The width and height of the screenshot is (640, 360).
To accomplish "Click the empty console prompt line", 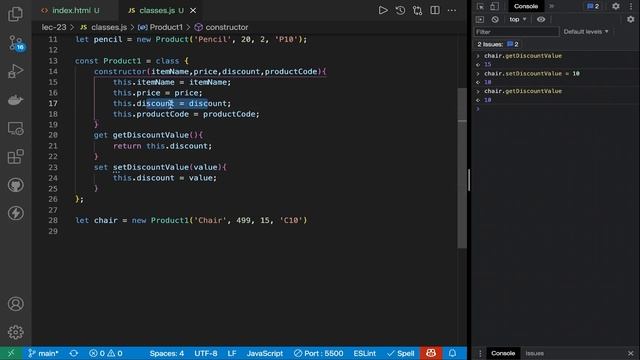I will [x=556, y=109].
